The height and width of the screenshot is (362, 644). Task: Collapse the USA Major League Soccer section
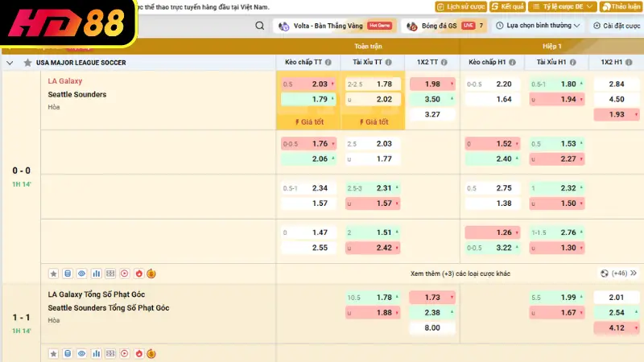[10, 62]
